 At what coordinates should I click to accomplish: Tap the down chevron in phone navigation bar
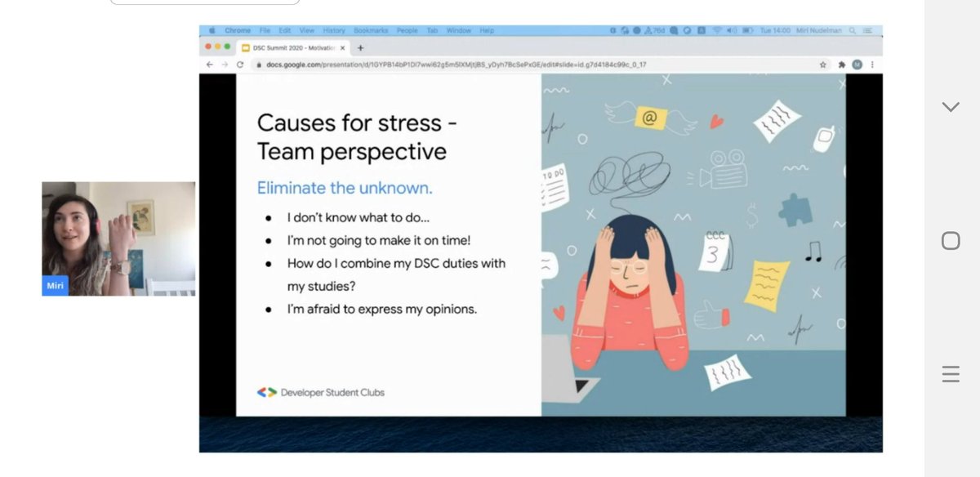click(x=951, y=107)
